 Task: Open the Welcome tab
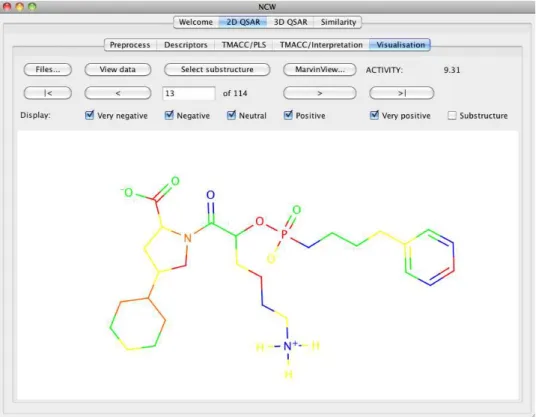(x=196, y=22)
